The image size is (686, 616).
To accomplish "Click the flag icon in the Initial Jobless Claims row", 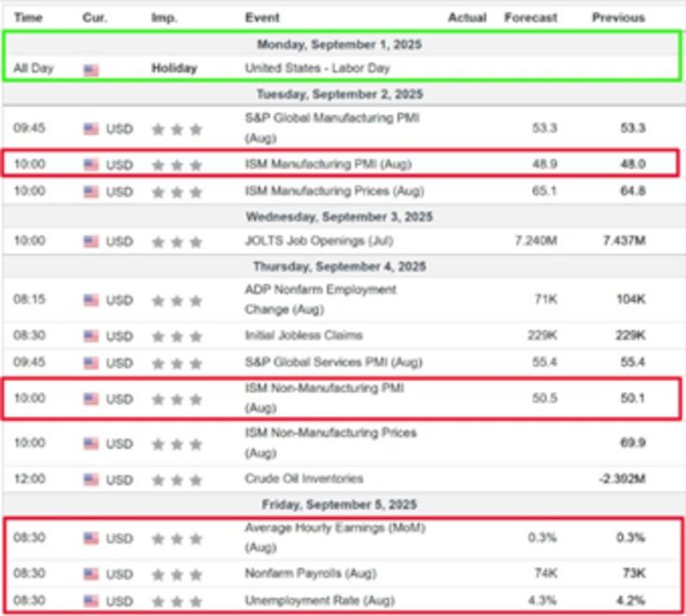I will (91, 335).
